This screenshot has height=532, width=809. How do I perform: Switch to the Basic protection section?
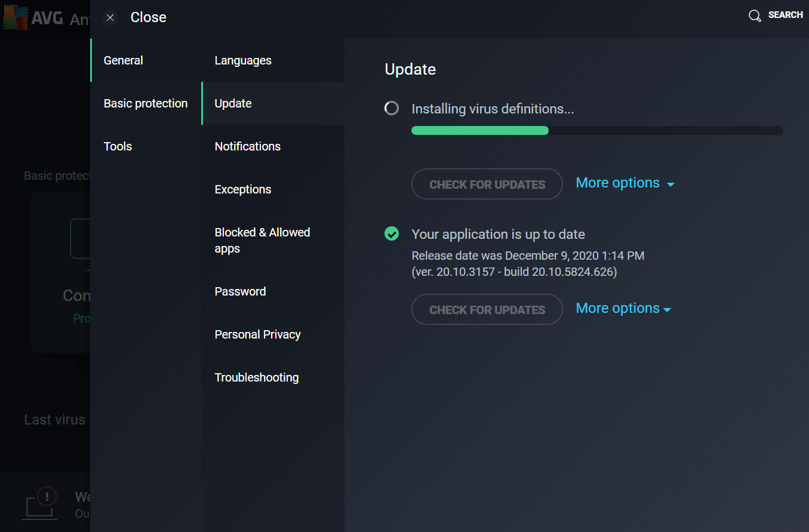145,103
